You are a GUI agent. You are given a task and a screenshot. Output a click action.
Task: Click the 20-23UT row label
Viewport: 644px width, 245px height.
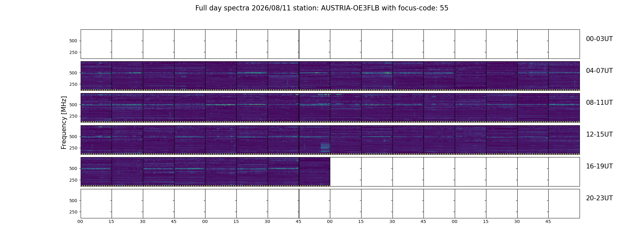tap(599, 198)
